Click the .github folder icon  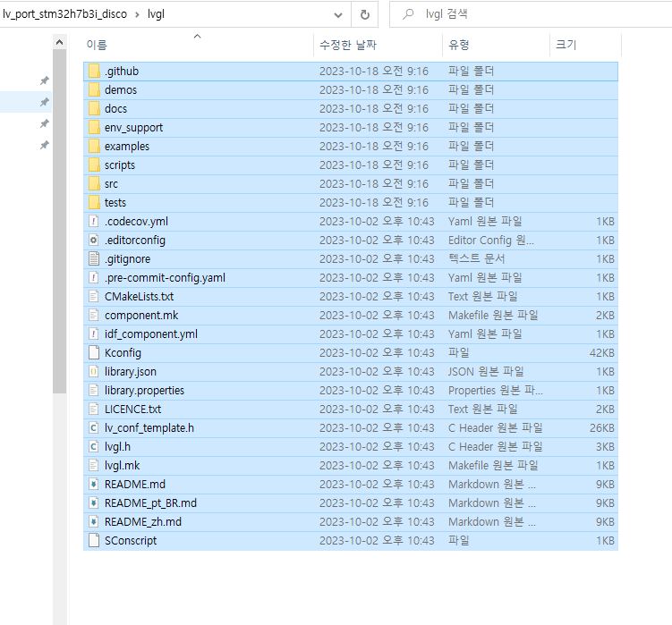(x=94, y=72)
